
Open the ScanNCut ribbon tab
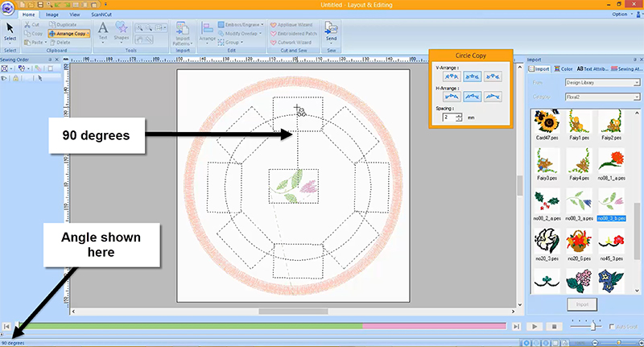pos(102,14)
